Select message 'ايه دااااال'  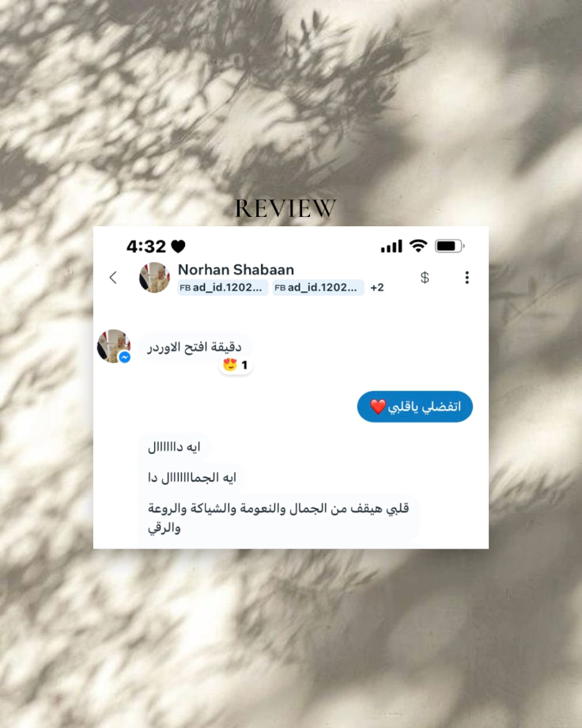174,447
